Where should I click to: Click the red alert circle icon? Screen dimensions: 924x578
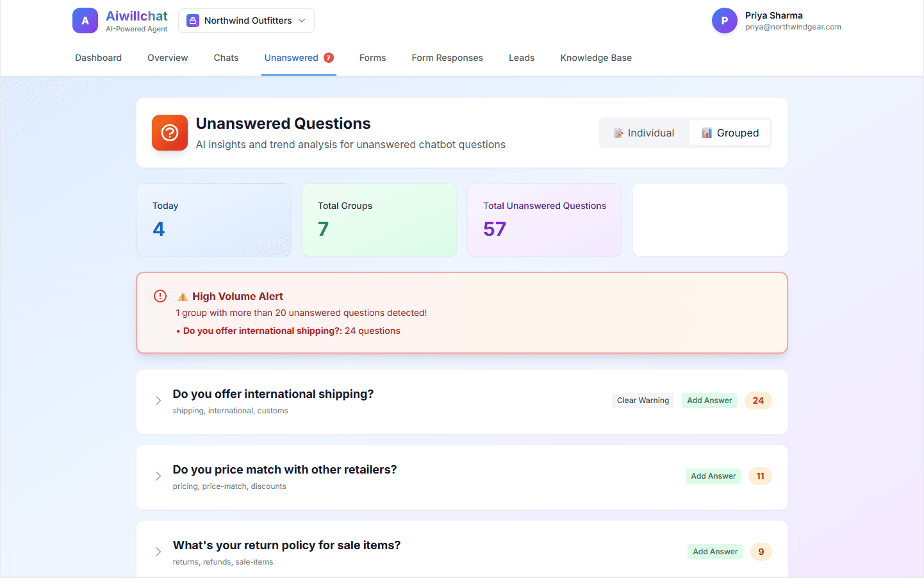click(x=160, y=296)
